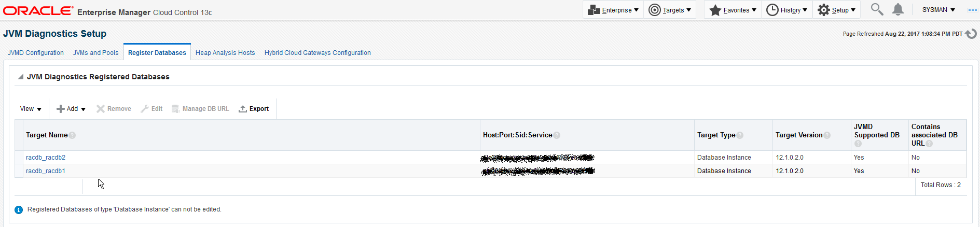Open the SYSMAN user menu
The width and height of the screenshot is (980, 227).
point(938,10)
